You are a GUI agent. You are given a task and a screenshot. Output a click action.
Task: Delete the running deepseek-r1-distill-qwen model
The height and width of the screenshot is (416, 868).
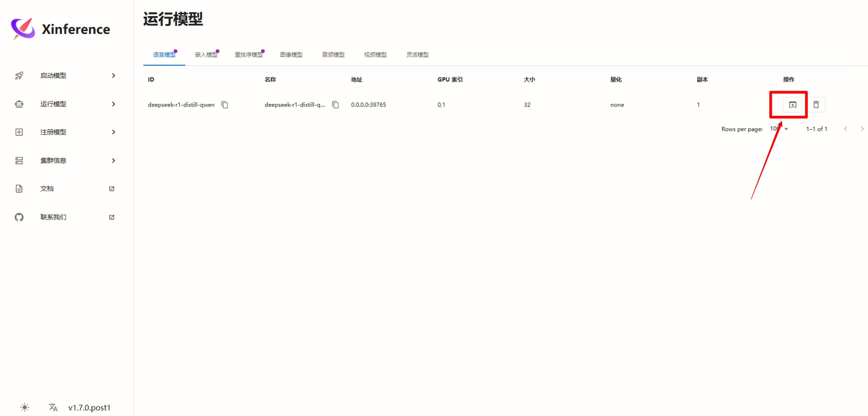coord(817,105)
